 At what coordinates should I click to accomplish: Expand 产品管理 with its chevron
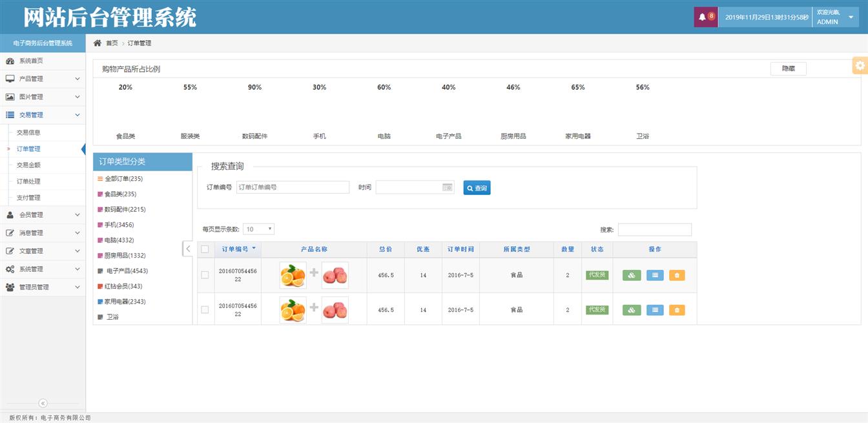click(77, 79)
